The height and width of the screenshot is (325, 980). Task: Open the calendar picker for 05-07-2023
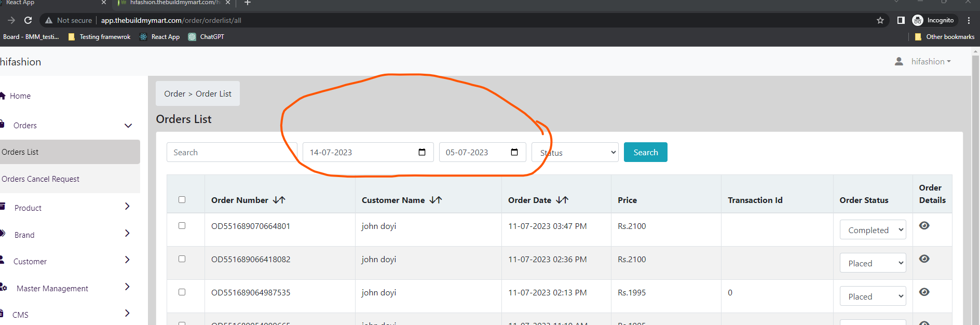pos(514,152)
